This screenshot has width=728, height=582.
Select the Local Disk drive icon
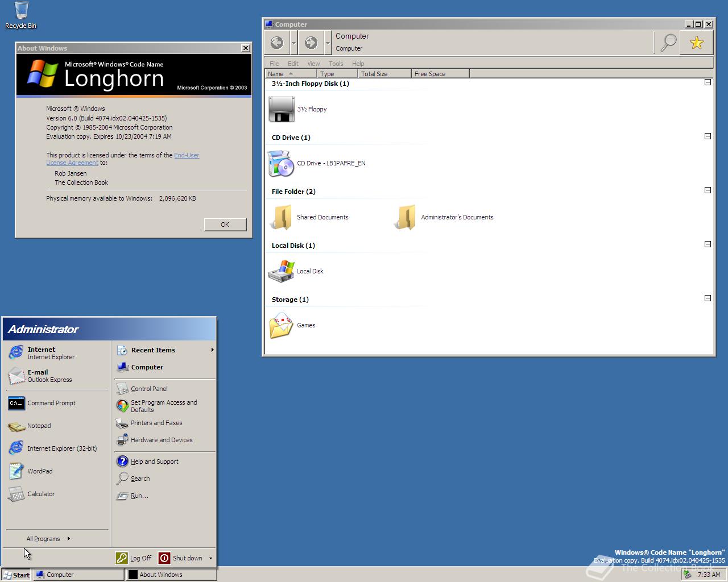[x=281, y=271]
